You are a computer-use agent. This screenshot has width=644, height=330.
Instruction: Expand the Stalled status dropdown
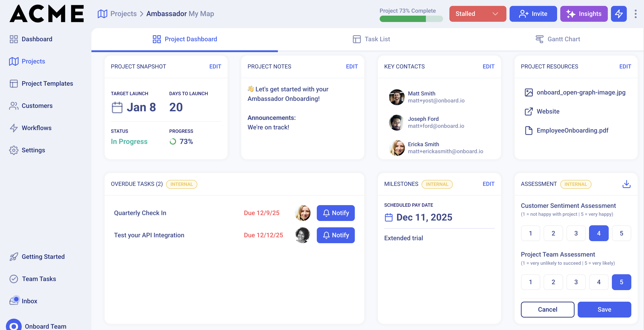point(477,14)
